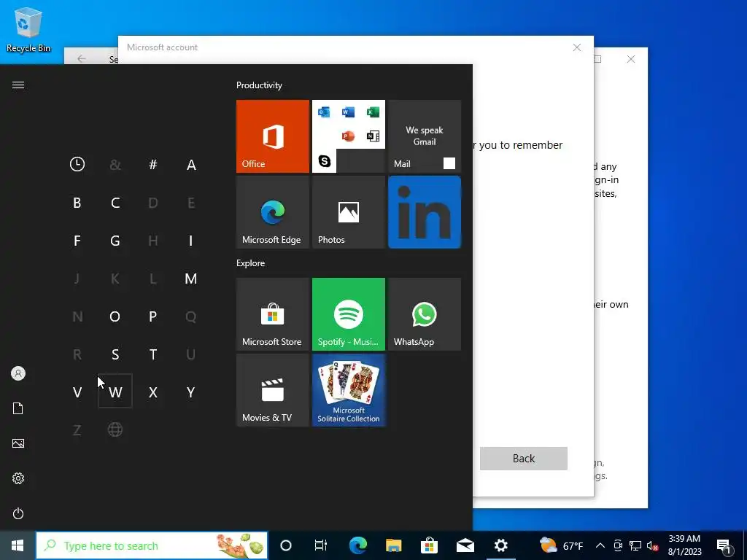This screenshot has width=747, height=560.
Task: Jump to apps starting with W
Action: point(115,392)
